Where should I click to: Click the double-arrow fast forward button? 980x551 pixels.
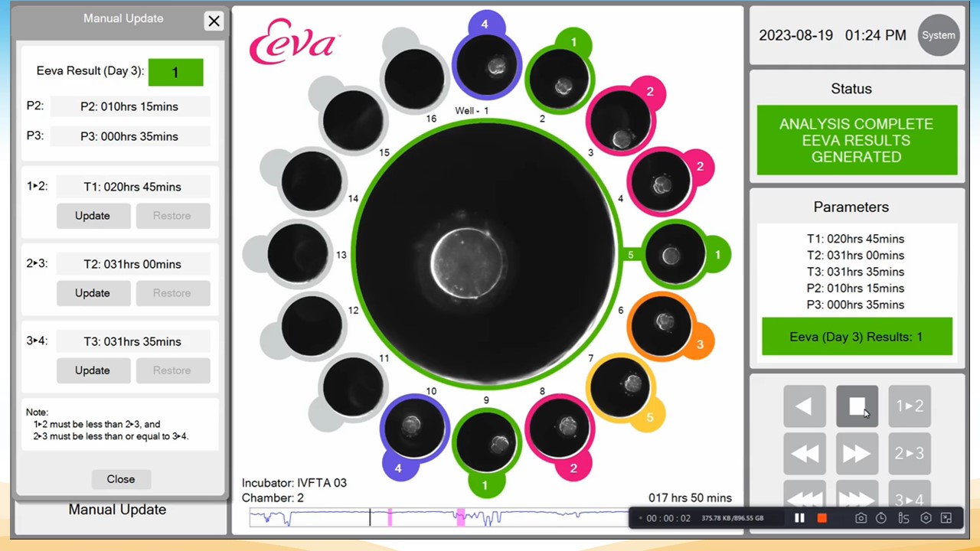click(857, 454)
